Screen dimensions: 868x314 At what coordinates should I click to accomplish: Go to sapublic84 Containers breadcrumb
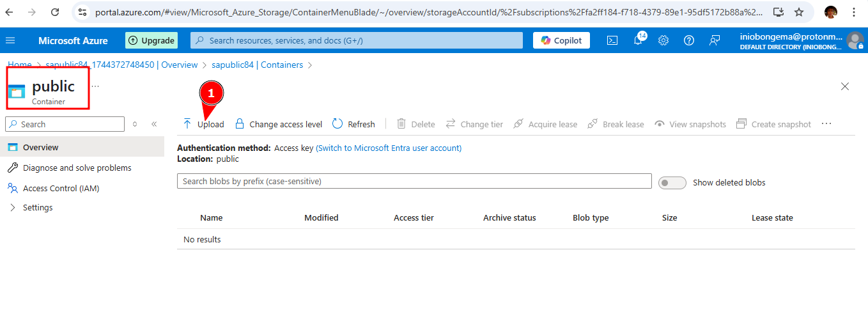coord(257,65)
